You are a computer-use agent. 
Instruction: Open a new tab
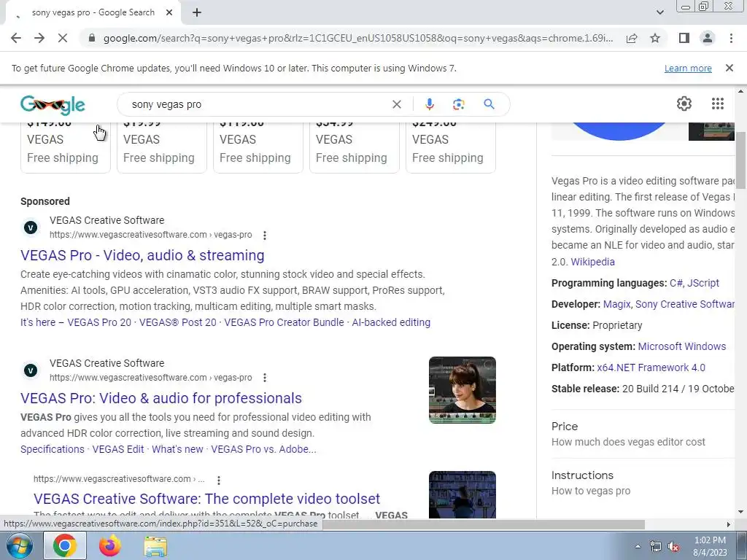click(x=197, y=13)
